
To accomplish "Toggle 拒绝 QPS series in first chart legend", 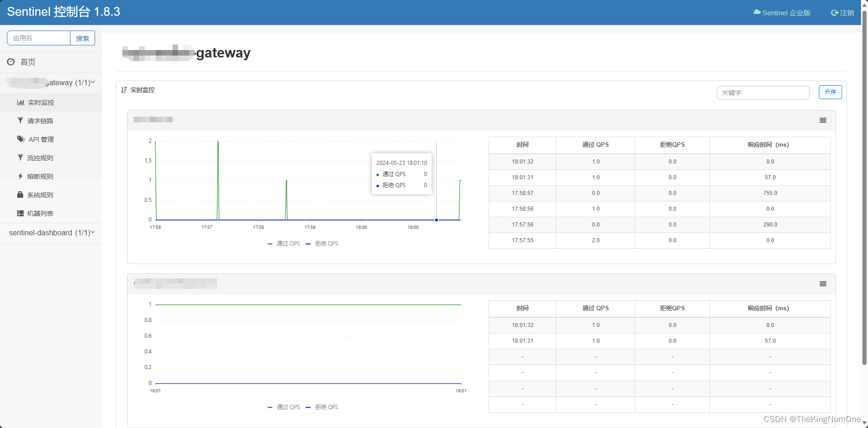I will [322, 243].
